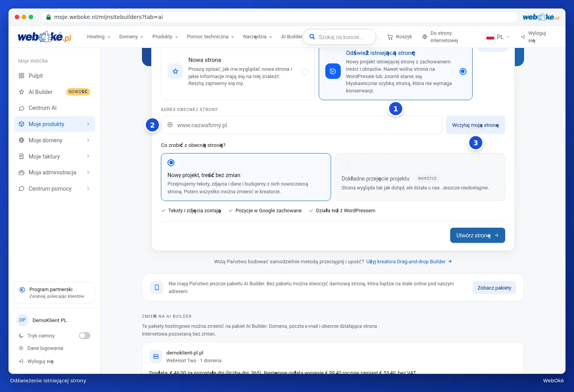574x392 pixels.
Task: Click the Wyloguj się logout icon in header
Action: pyautogui.click(x=523, y=37)
